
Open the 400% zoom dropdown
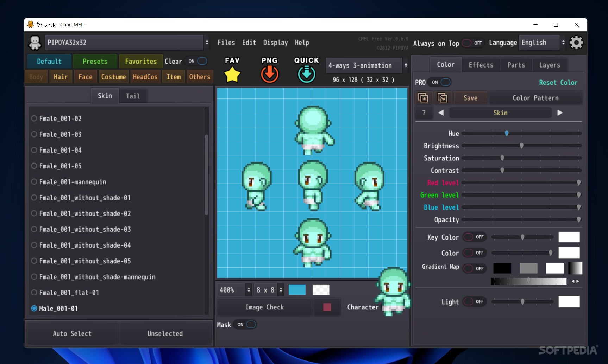click(x=234, y=290)
